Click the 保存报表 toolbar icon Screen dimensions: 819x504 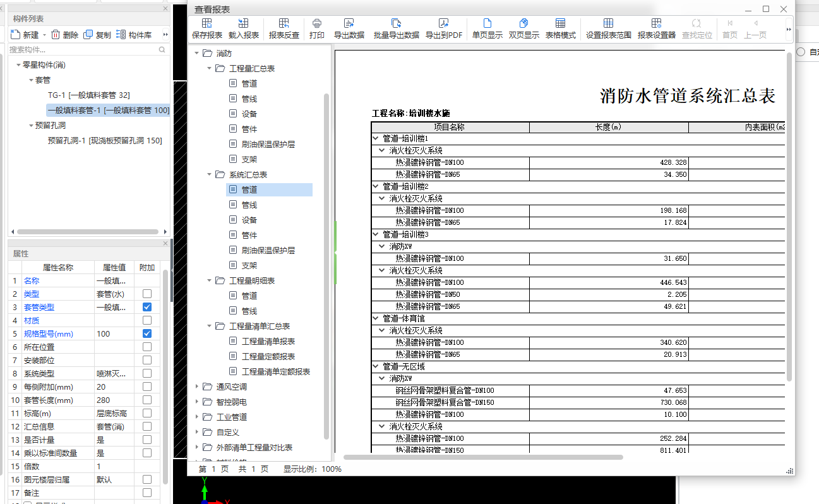(207, 29)
